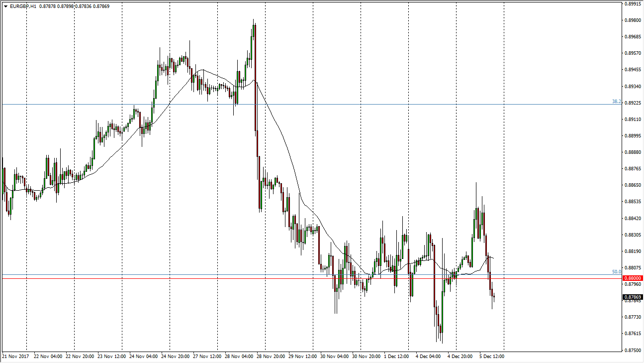Image resolution: width=644 pixels, height=363 pixels.
Task: Click the 28 Nov 04:00 time label
Action: pos(240,357)
